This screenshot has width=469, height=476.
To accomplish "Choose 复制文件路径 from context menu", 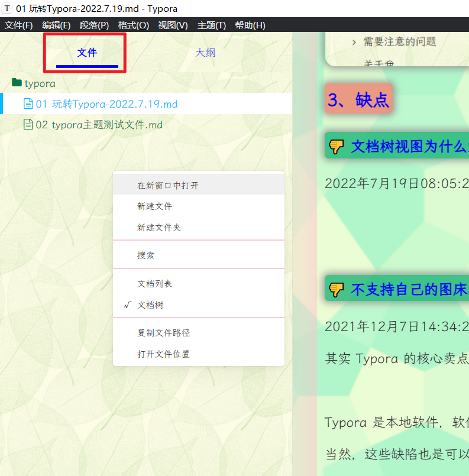I will tap(199, 333).
